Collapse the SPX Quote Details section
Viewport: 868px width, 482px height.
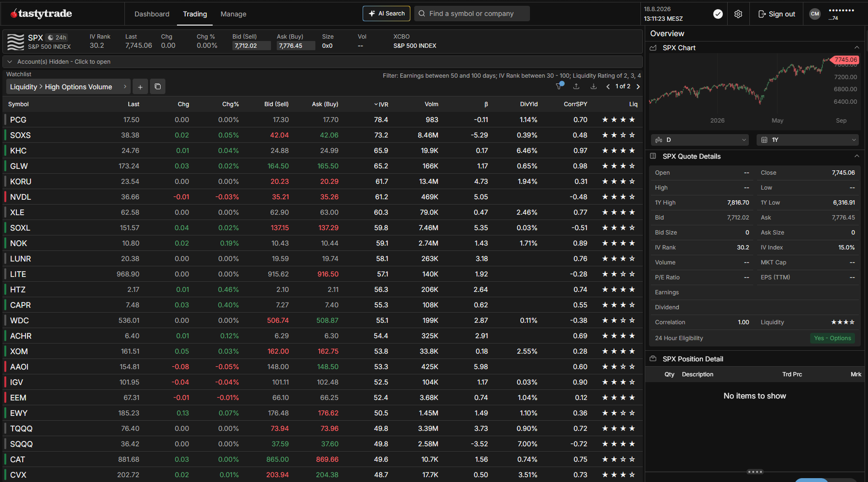[857, 156]
